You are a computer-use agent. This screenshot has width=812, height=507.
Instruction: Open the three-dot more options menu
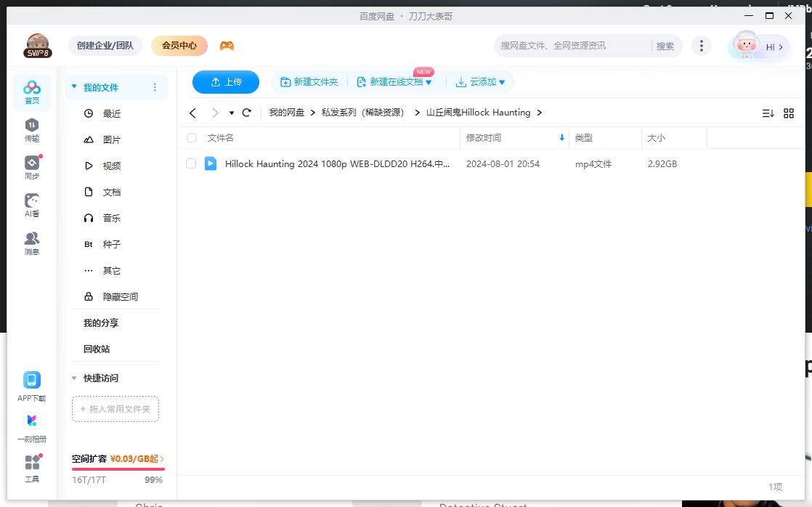[x=701, y=45]
